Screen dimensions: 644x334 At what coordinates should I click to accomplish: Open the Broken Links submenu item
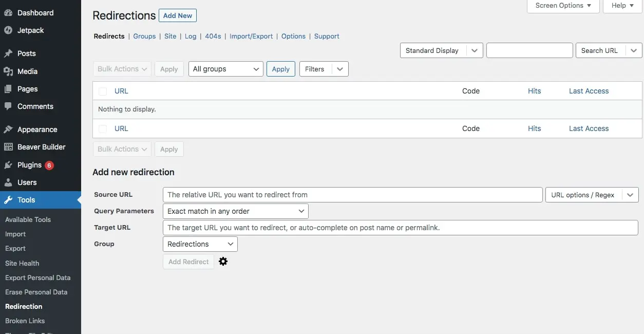point(25,321)
